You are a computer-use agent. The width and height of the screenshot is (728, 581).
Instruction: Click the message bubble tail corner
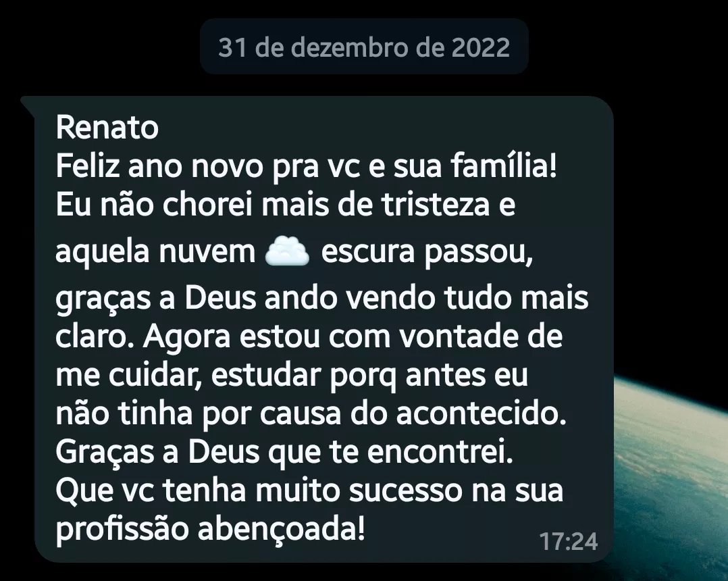[27, 105]
